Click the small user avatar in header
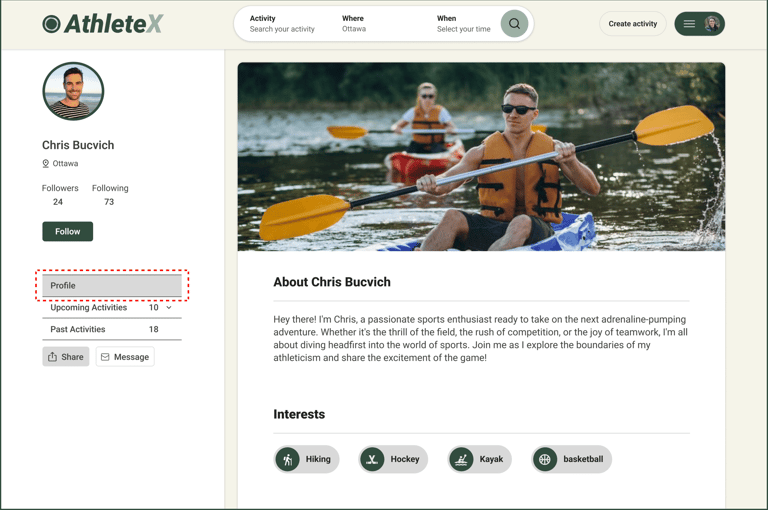Image resolution: width=768 pixels, height=510 pixels. 712,24
